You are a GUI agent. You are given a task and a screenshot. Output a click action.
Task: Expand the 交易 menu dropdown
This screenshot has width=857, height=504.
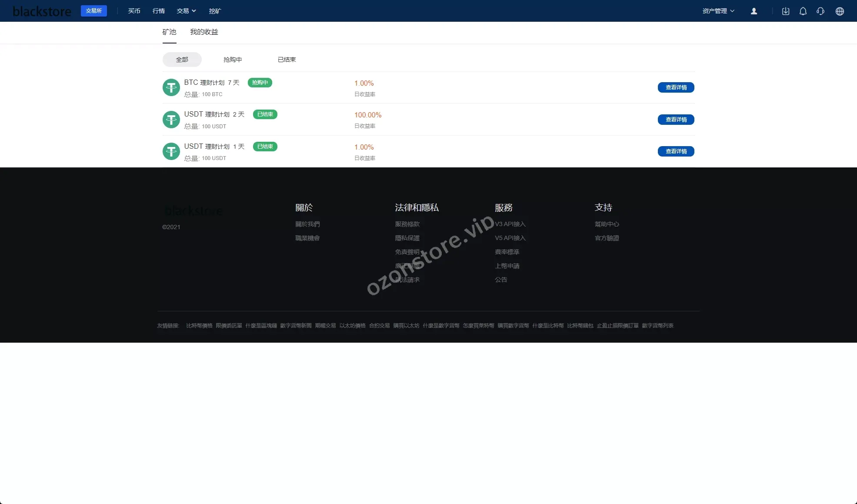pos(186,11)
